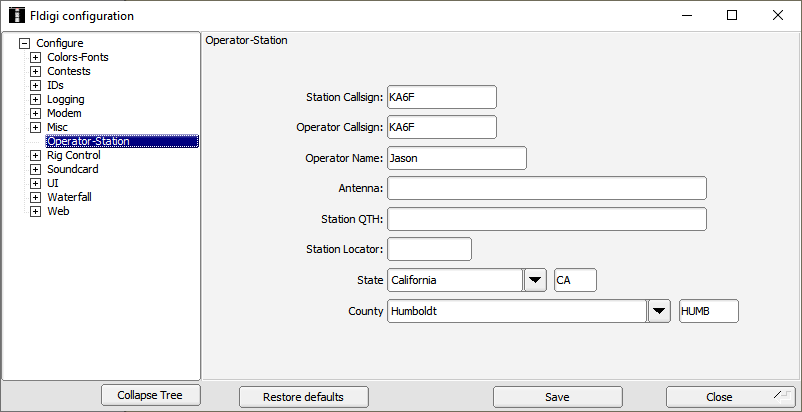802x412 pixels.
Task: Expand the Colors-Fonts tree node
Action: (35, 57)
